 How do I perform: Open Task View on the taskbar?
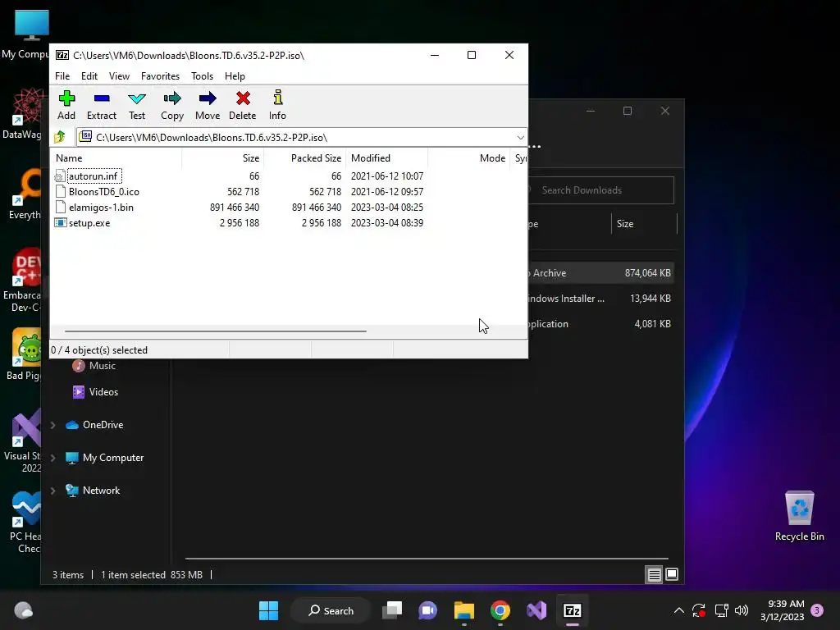tap(392, 610)
